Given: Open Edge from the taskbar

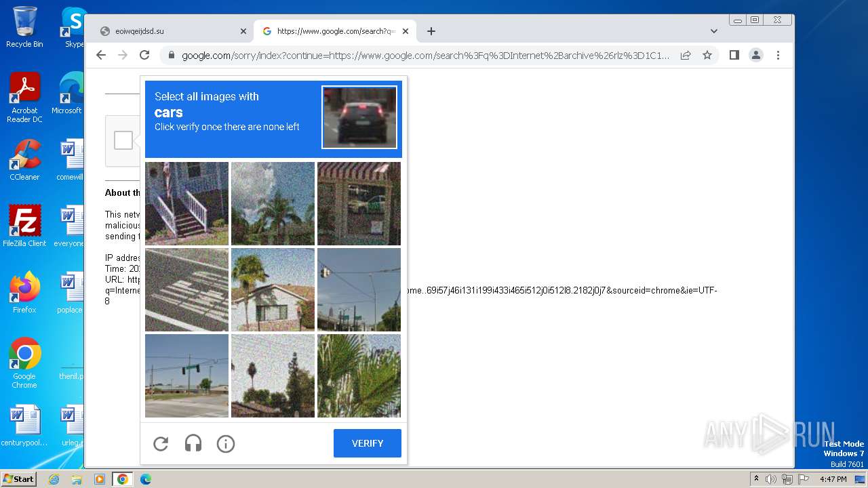Looking at the screenshot, I should [x=145, y=479].
